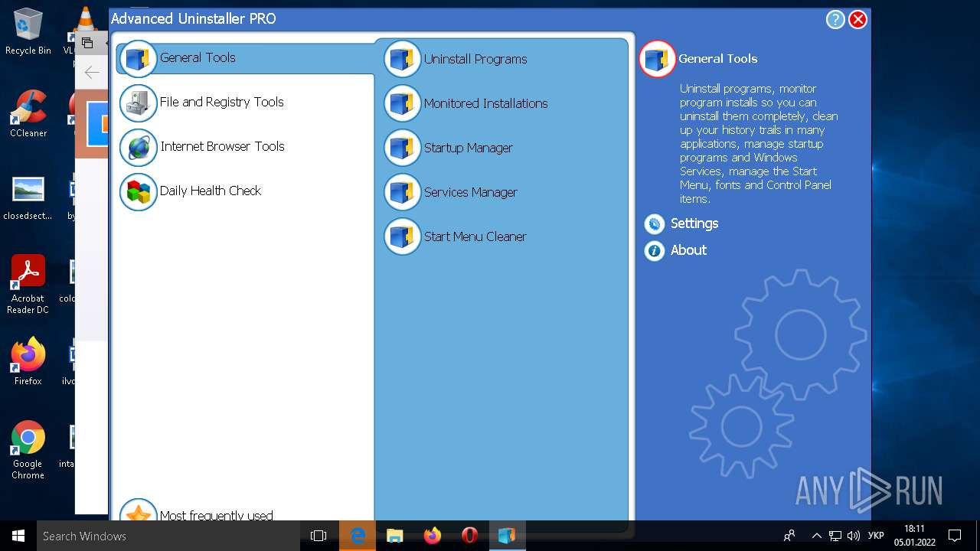This screenshot has width=980, height=551.
Task: Open Startup Manager text link
Action: coord(469,148)
